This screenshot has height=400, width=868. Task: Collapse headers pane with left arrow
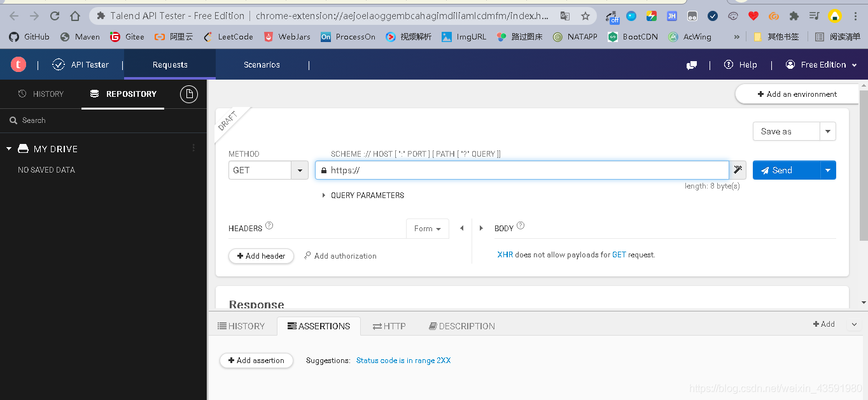coord(462,228)
